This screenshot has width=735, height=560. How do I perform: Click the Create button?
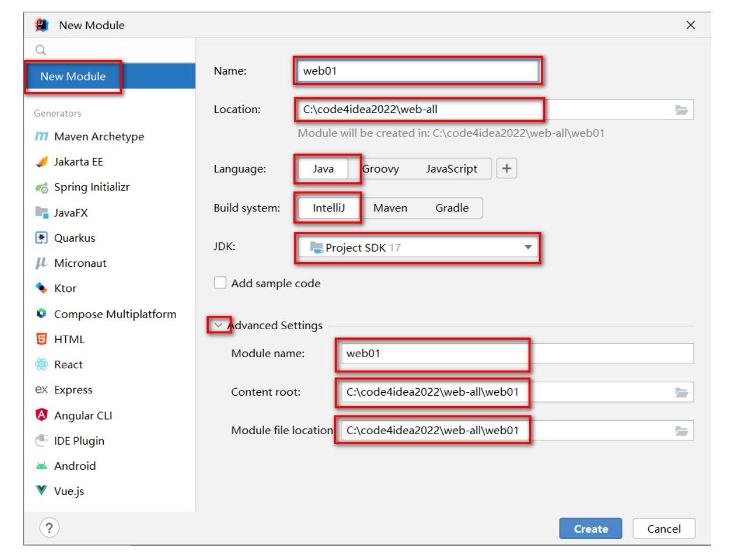tap(590, 529)
